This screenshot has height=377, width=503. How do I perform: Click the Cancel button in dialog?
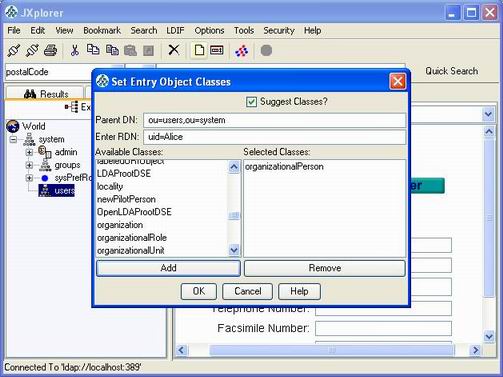tap(247, 291)
